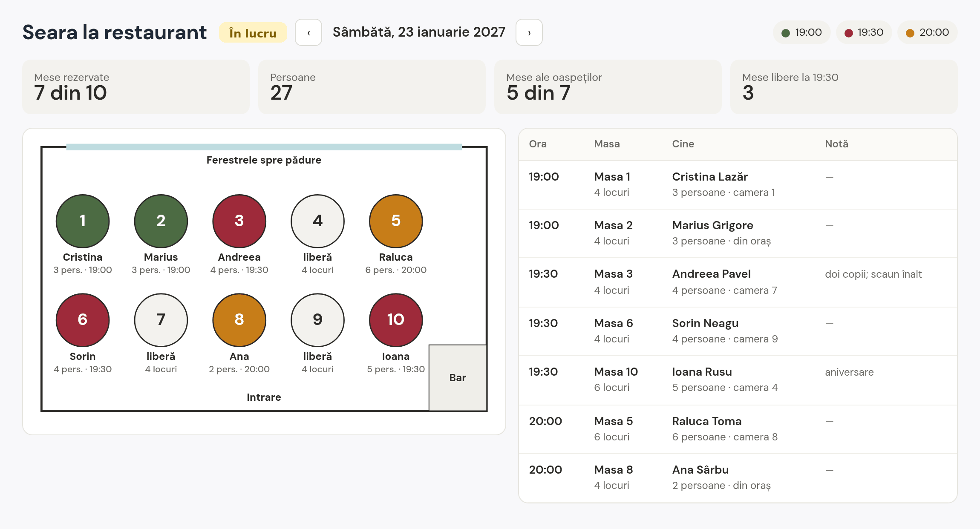
Task: Open the Mese rezervate summary card
Action: (x=136, y=87)
